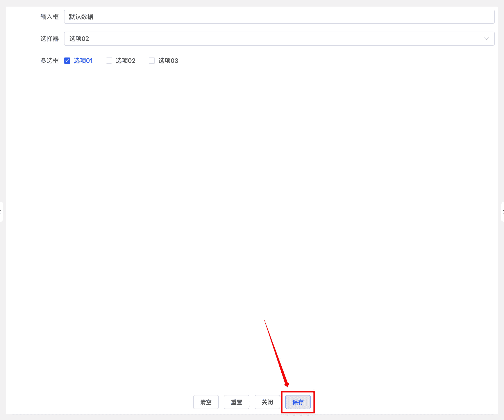Click the 选项02 value text in the selector
504x420 pixels.
(79, 39)
